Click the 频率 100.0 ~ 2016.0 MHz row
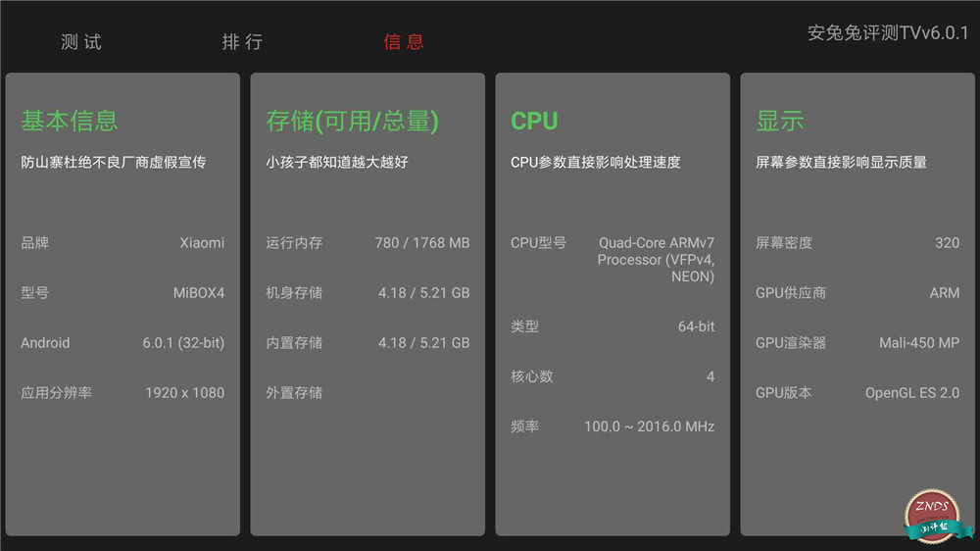Screen dimensions: 980x551 (x=612, y=426)
